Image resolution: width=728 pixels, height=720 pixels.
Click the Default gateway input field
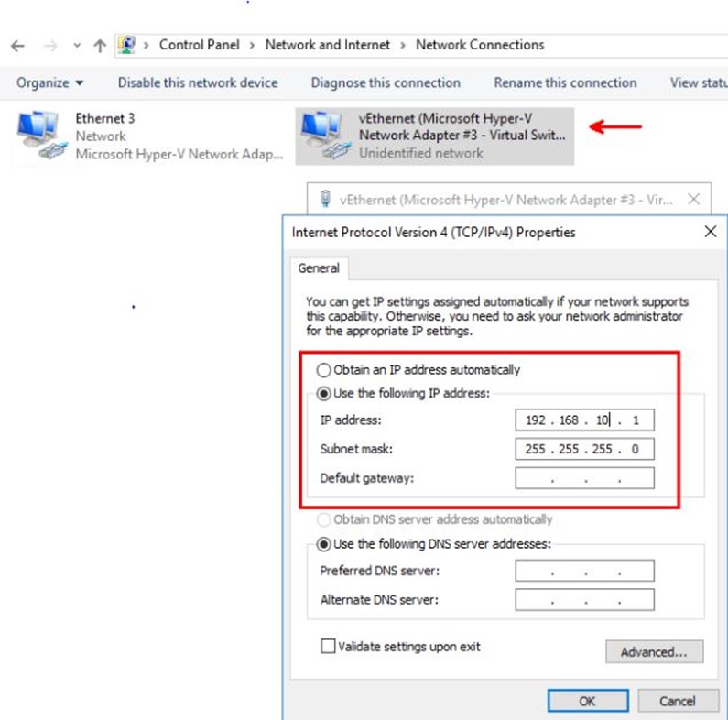pyautogui.click(x=584, y=478)
